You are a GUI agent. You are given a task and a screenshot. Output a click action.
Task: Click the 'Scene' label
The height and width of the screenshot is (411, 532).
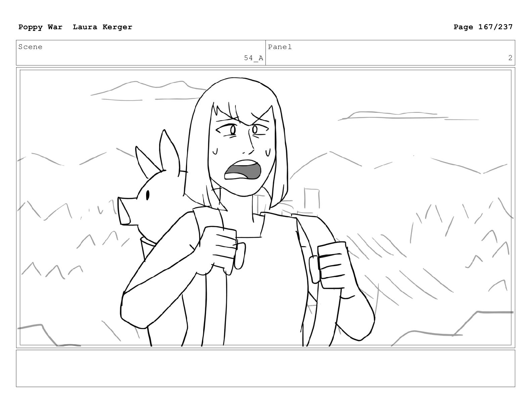pyautogui.click(x=31, y=47)
